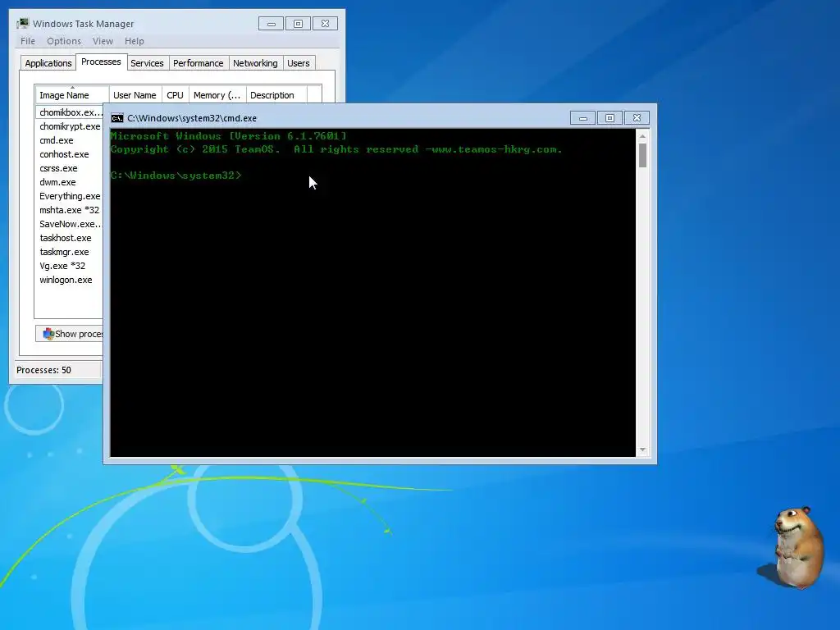Image resolution: width=840 pixels, height=630 pixels.
Task: Click Show processes from all users button
Action: (x=70, y=334)
